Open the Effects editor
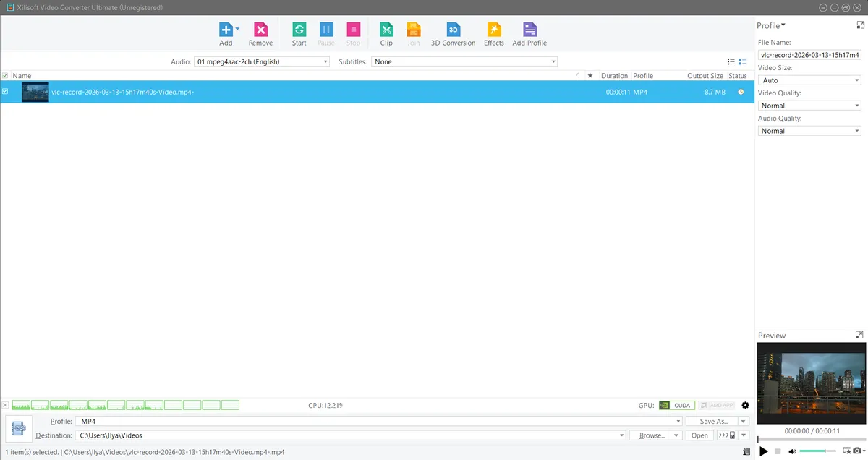The height and width of the screenshot is (460, 868). 494,30
